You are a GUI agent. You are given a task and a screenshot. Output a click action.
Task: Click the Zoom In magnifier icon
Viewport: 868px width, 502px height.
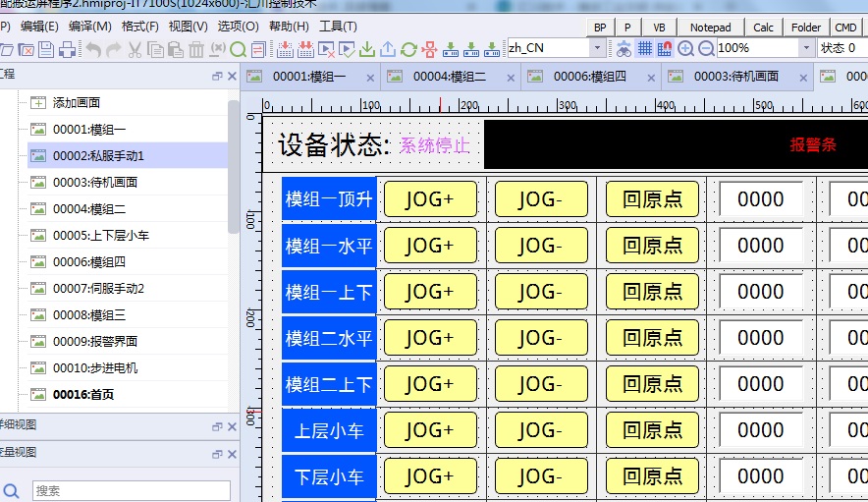(685, 48)
